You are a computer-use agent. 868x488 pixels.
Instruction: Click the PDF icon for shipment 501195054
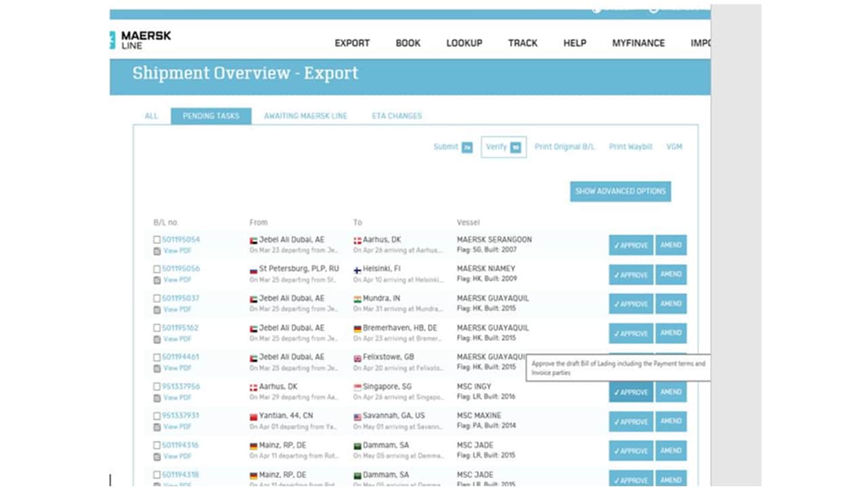(157, 251)
